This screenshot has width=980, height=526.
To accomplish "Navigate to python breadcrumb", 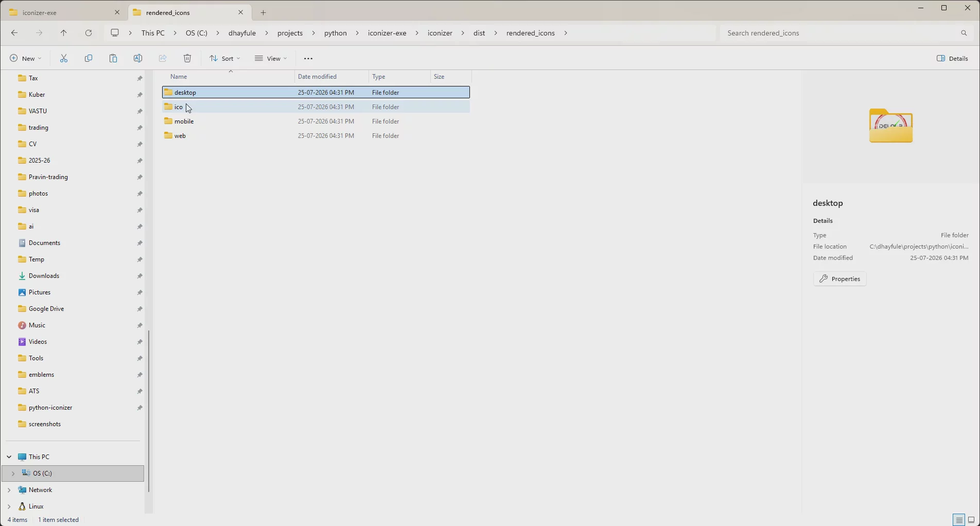I will 336,33.
